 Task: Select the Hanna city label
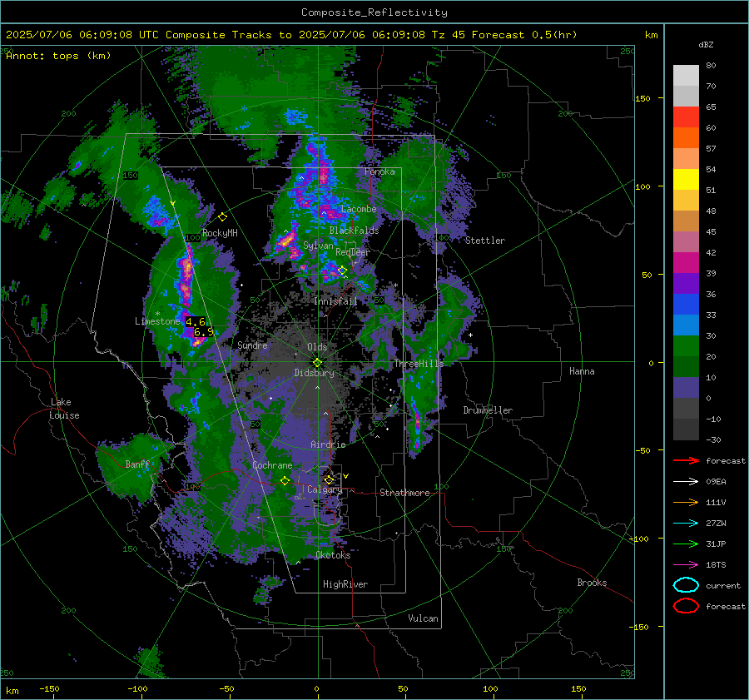point(582,371)
